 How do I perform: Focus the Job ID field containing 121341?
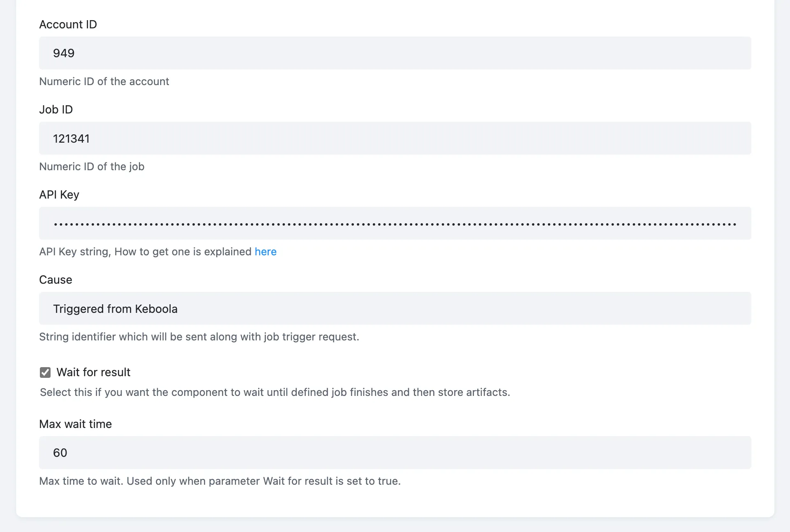coord(395,138)
